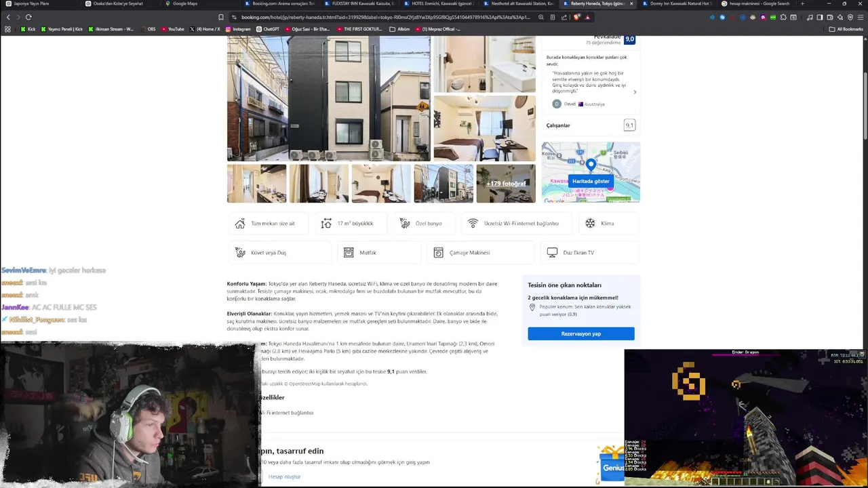Reload the current booking page
The height and width of the screenshot is (488, 868).
point(28,17)
